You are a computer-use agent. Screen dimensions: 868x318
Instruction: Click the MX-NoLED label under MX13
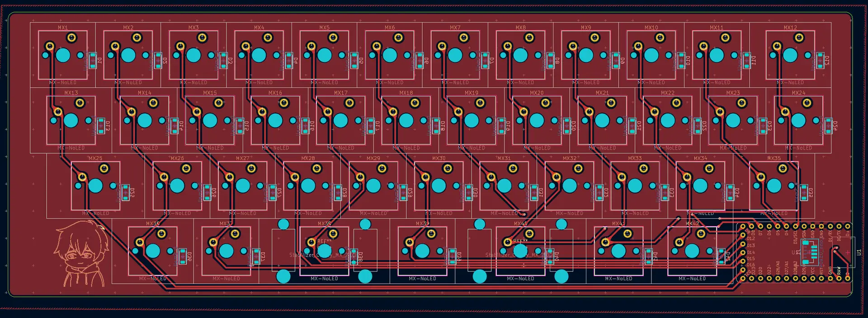71,148
